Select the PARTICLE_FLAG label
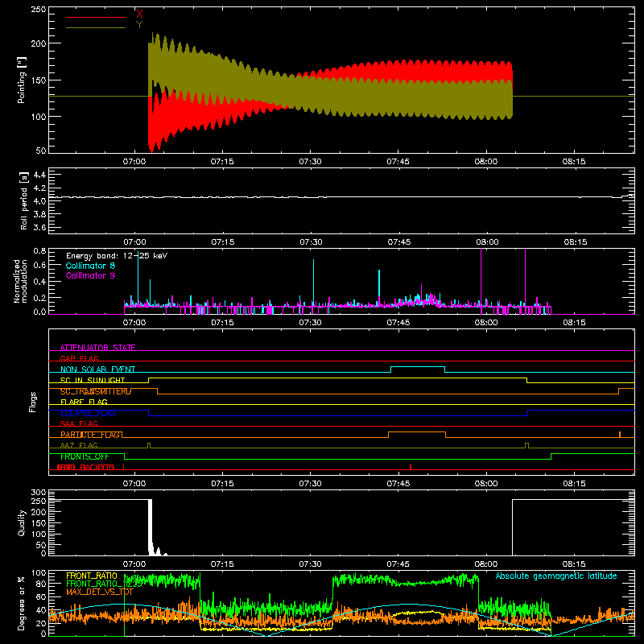 pyautogui.click(x=90, y=435)
